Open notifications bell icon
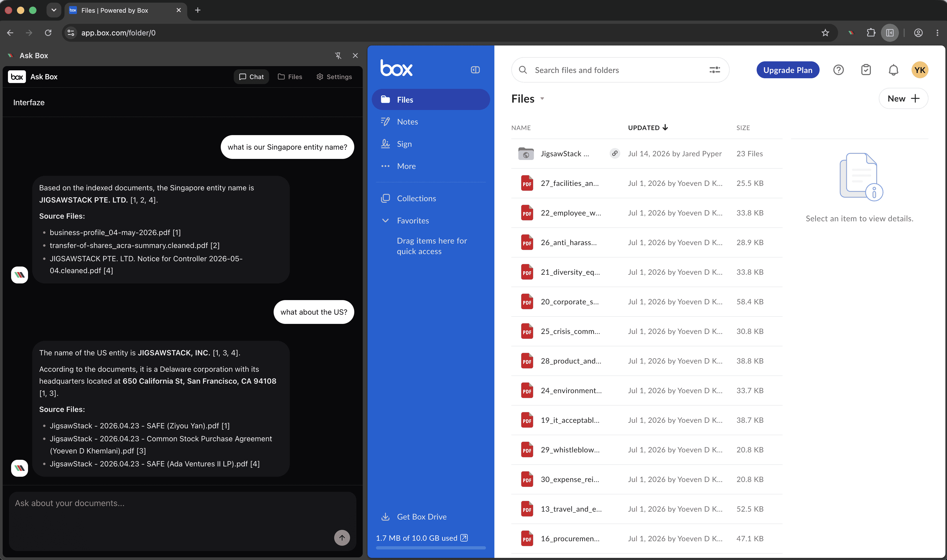 click(x=893, y=70)
